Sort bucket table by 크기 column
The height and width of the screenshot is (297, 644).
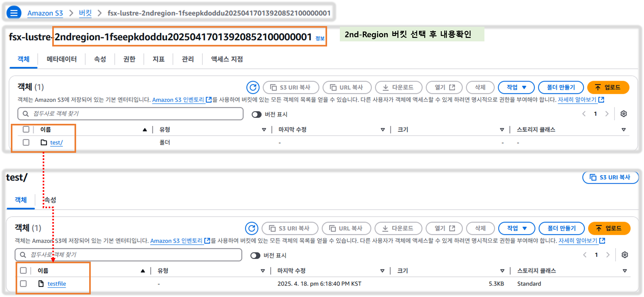pos(502,130)
